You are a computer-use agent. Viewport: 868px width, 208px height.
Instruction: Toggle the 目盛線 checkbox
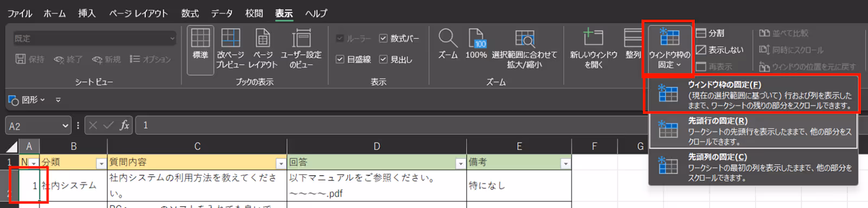pos(340,59)
